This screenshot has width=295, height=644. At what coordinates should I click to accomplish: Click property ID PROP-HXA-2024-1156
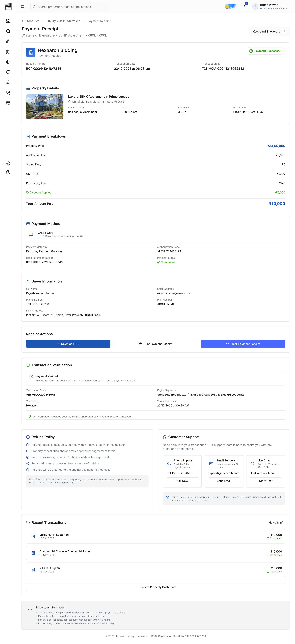248,112
